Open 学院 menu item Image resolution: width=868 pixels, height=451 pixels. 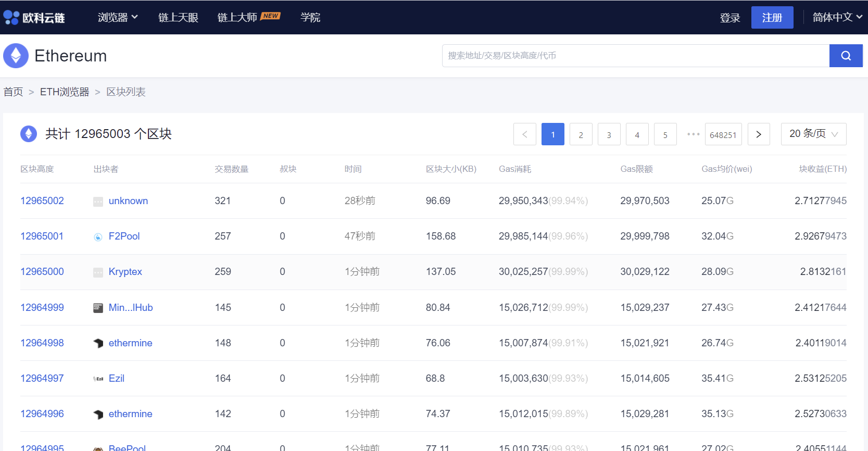coord(310,17)
